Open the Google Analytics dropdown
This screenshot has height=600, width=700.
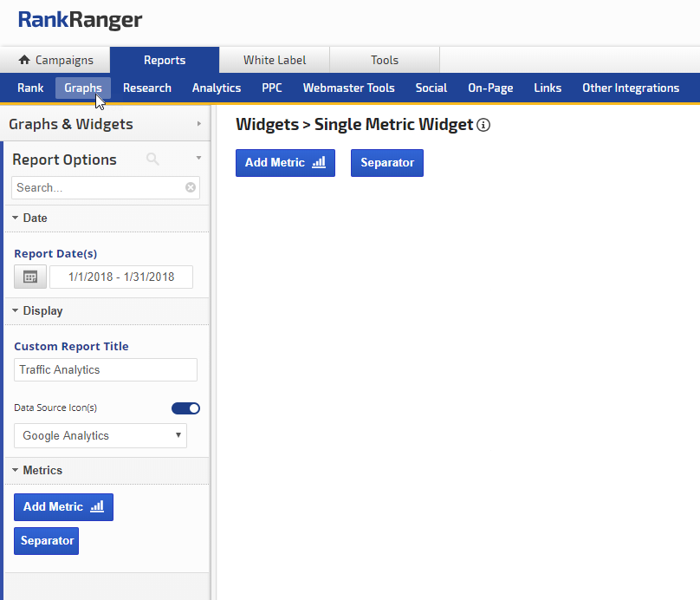pyautogui.click(x=100, y=436)
